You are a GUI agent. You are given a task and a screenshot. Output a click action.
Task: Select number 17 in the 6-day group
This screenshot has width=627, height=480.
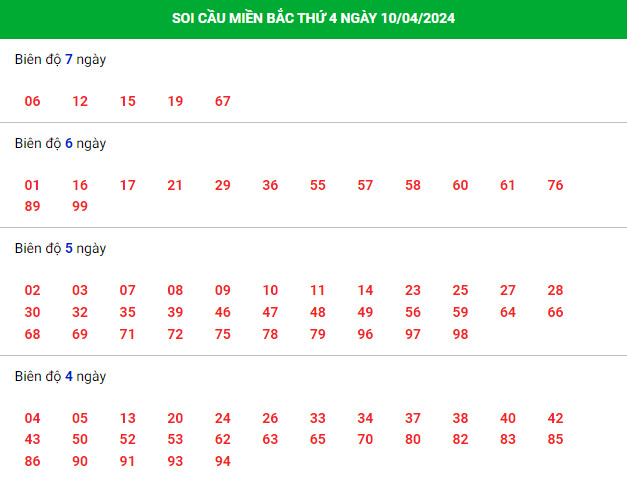tap(128, 185)
